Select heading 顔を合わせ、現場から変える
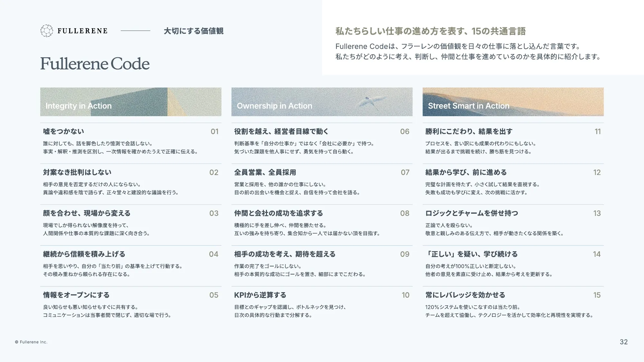 click(x=87, y=213)
